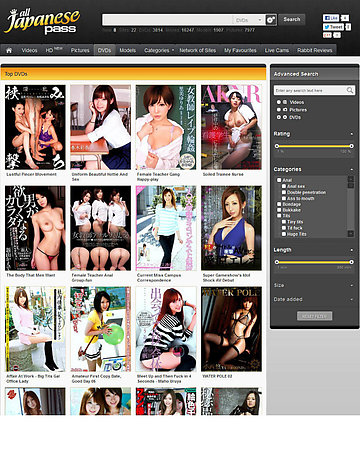
Task: Click the Videos film icon in Advanced Search
Action: click(x=285, y=102)
